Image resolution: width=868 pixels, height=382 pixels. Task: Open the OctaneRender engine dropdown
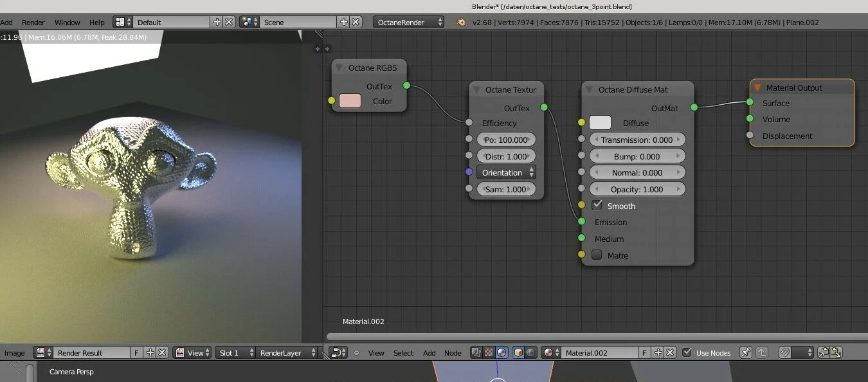pyautogui.click(x=409, y=22)
